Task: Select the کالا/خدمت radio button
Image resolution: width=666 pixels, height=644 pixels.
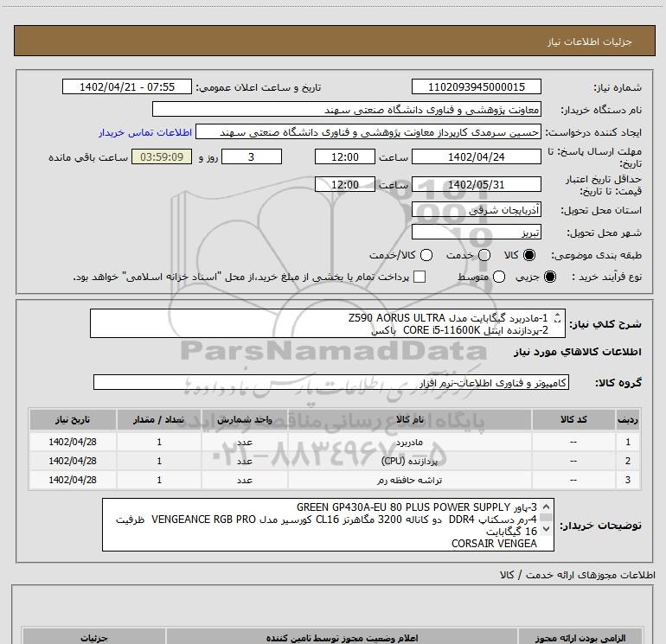Action: [x=426, y=255]
